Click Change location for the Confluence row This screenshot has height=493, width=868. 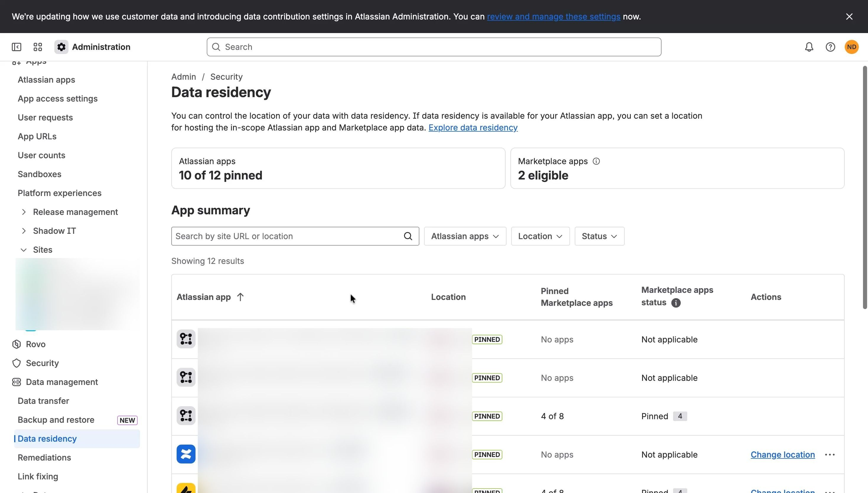[x=782, y=454]
